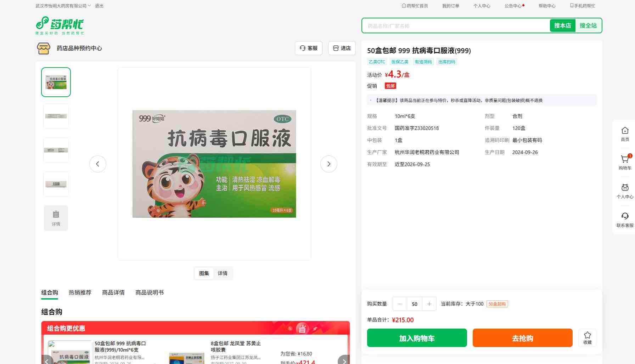Show next product image with right arrow
The image size is (635, 364).
328,164
